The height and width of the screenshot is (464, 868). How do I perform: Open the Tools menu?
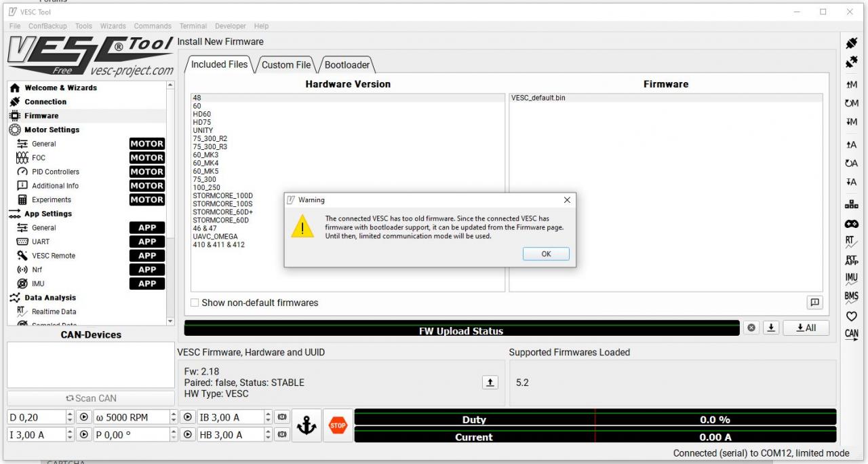(x=83, y=26)
